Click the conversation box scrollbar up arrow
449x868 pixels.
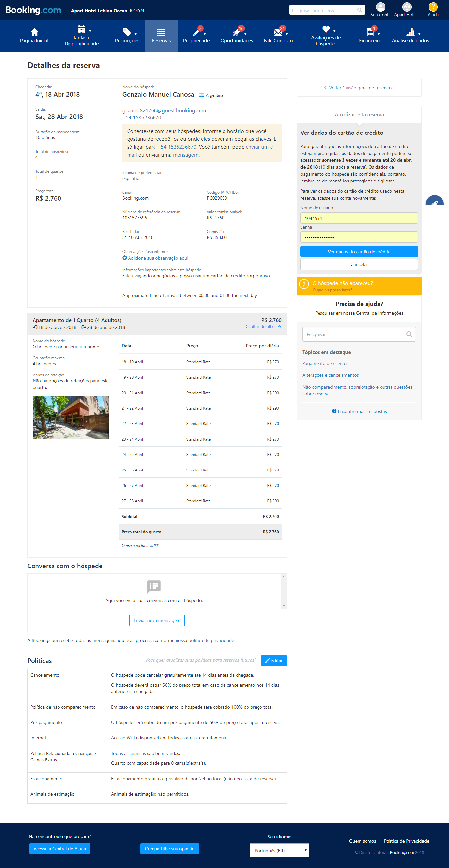pyautogui.click(x=284, y=577)
